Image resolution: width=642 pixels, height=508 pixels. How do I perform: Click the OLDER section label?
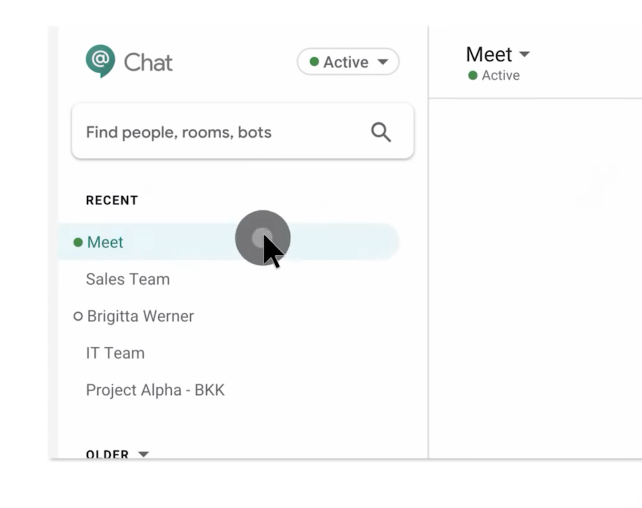pyautogui.click(x=107, y=454)
